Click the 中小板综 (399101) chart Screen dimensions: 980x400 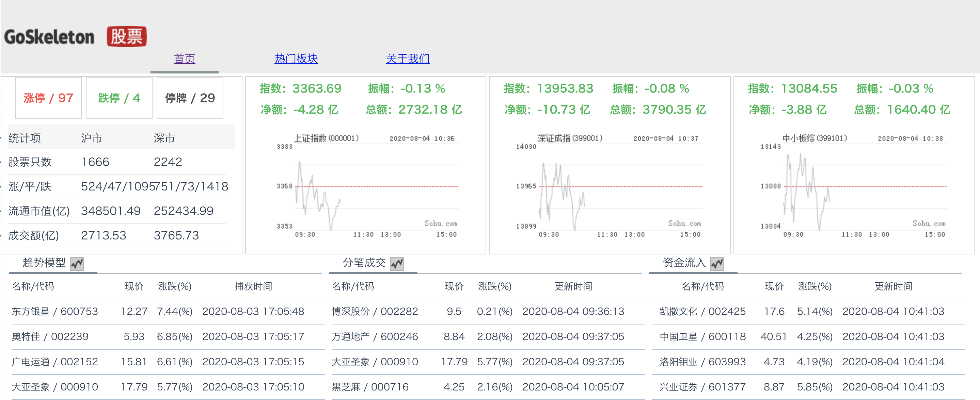855,186
